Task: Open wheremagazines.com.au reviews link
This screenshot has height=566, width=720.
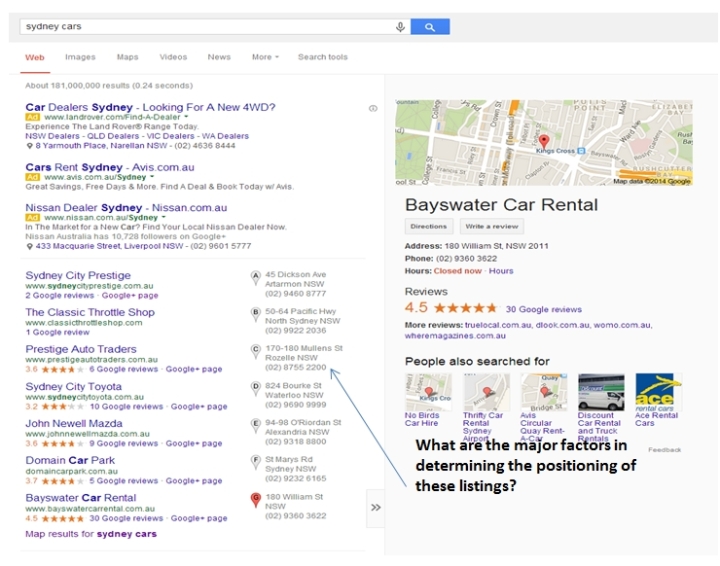Action: pyautogui.click(x=455, y=336)
